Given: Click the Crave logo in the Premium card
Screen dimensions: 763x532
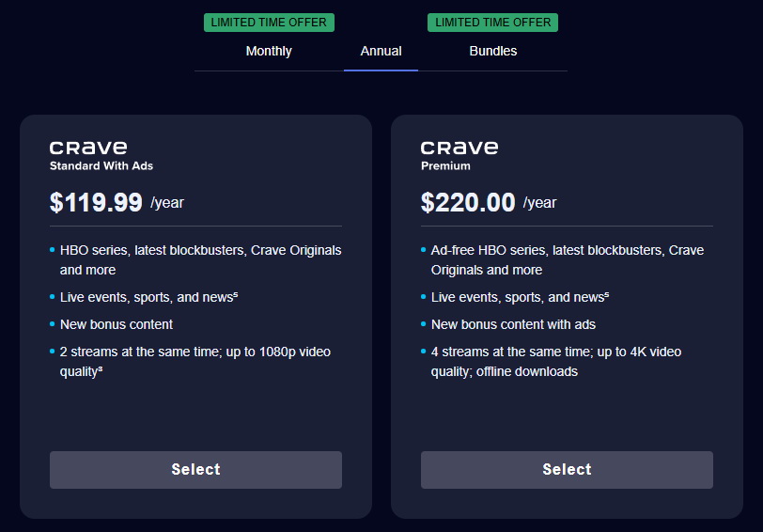Looking at the screenshot, I should (459, 148).
